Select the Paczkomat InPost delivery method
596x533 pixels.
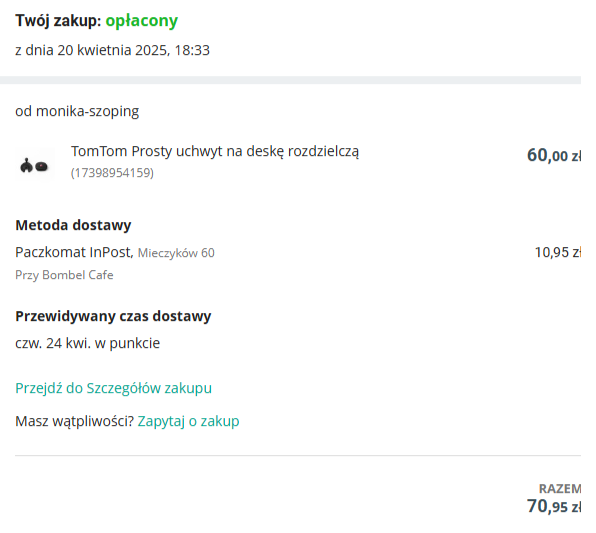74,252
